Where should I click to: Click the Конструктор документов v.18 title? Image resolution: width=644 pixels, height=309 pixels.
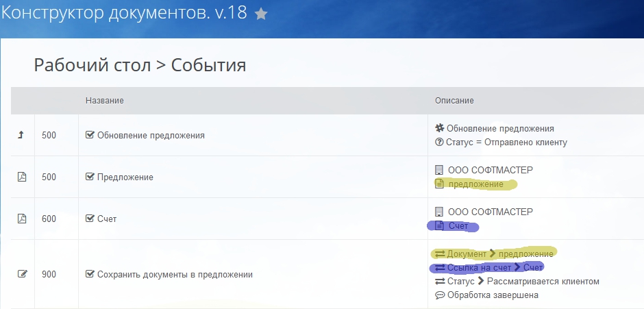point(123,14)
